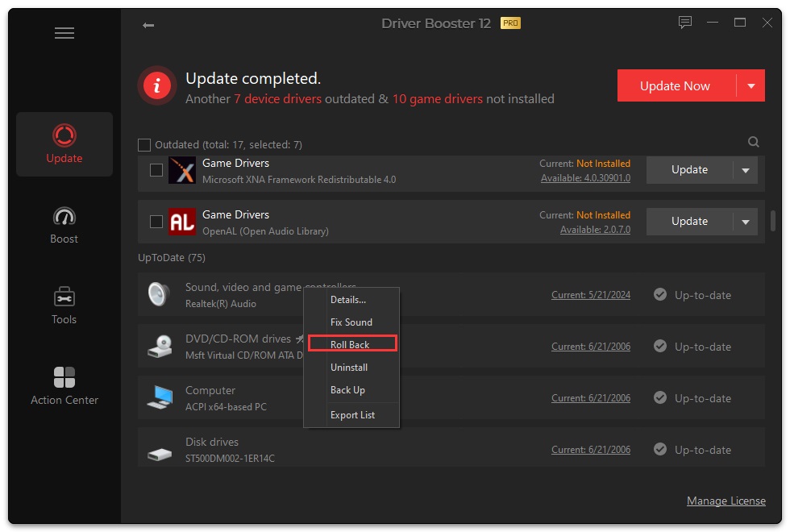Viewport: 790px width, 532px height.
Task: Expand the Update Now dropdown arrow
Action: (750, 86)
